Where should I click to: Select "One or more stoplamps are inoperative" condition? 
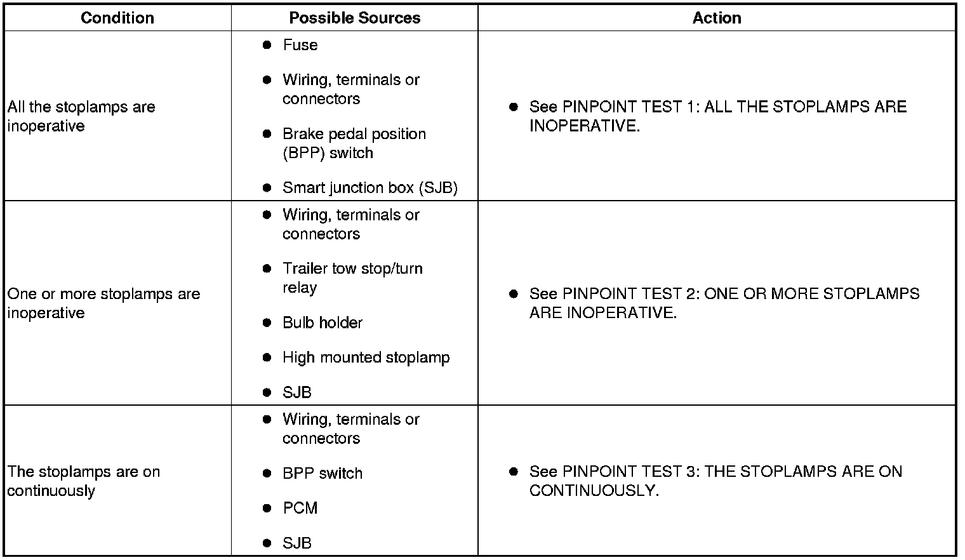click(103, 303)
